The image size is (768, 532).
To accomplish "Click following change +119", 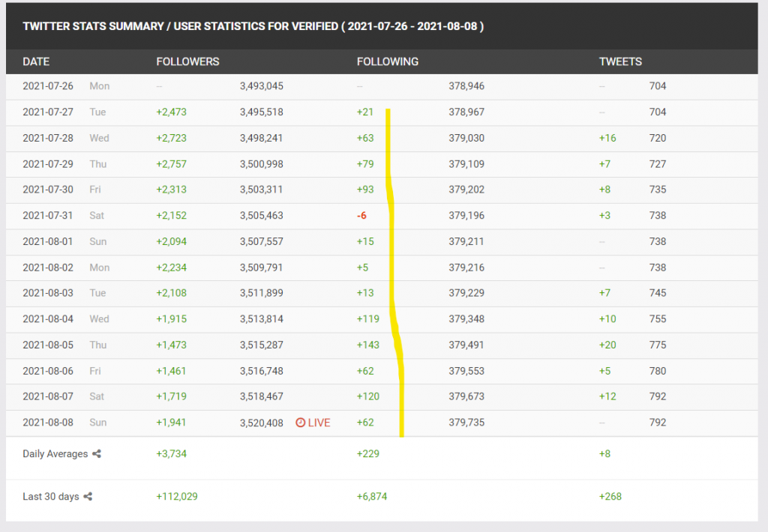I will click(367, 318).
